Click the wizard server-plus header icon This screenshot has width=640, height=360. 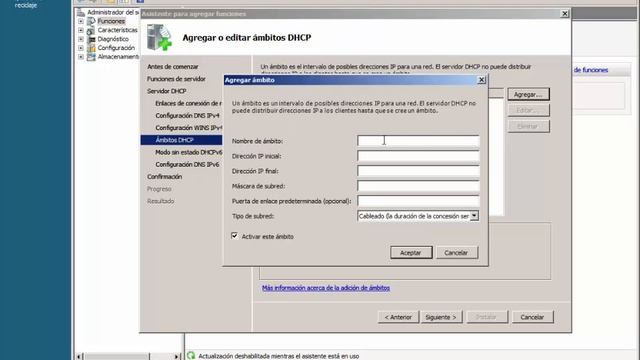[x=159, y=37]
